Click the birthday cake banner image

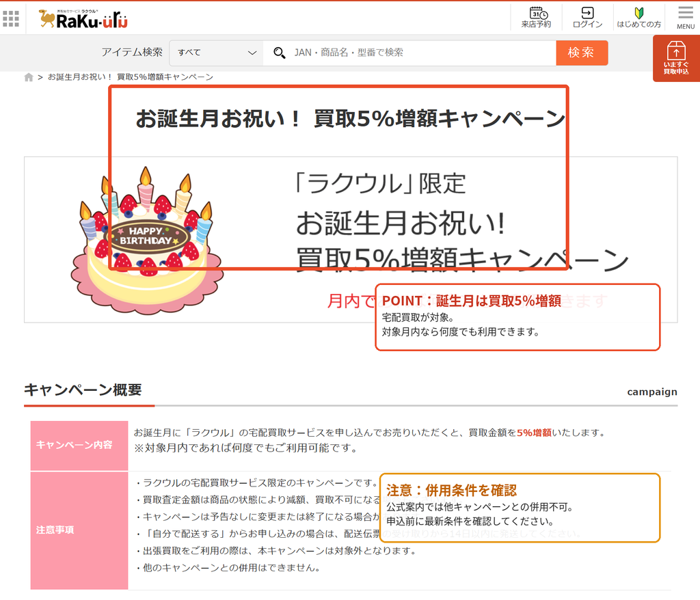click(x=148, y=240)
